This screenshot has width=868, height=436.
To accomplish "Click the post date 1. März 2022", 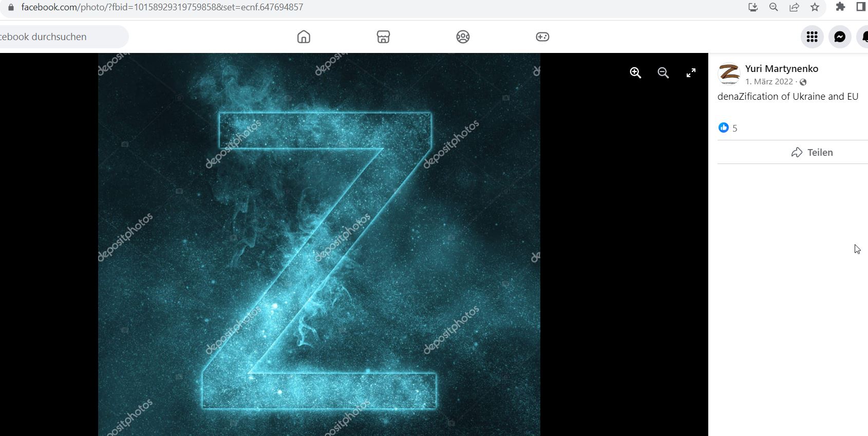I will click(x=769, y=82).
